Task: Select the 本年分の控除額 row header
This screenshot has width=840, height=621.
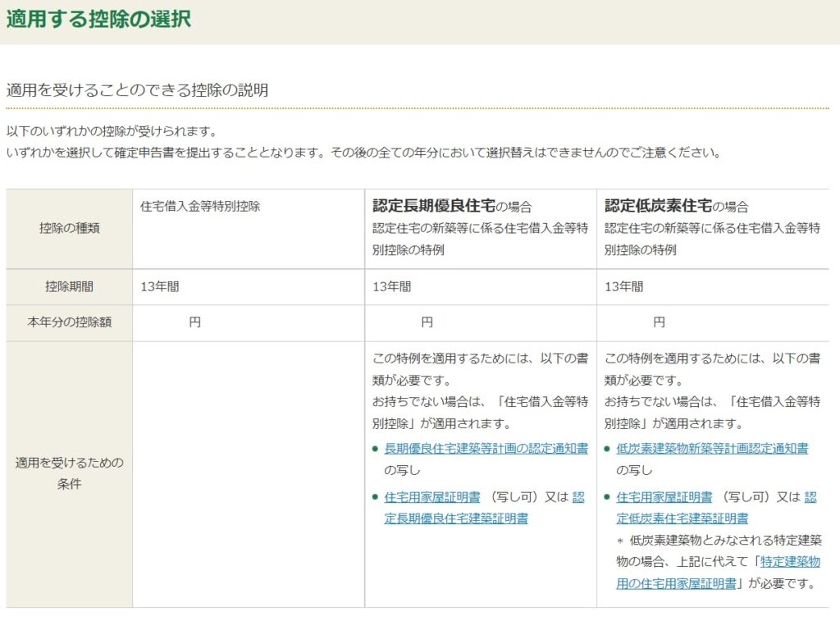Action: [x=69, y=322]
